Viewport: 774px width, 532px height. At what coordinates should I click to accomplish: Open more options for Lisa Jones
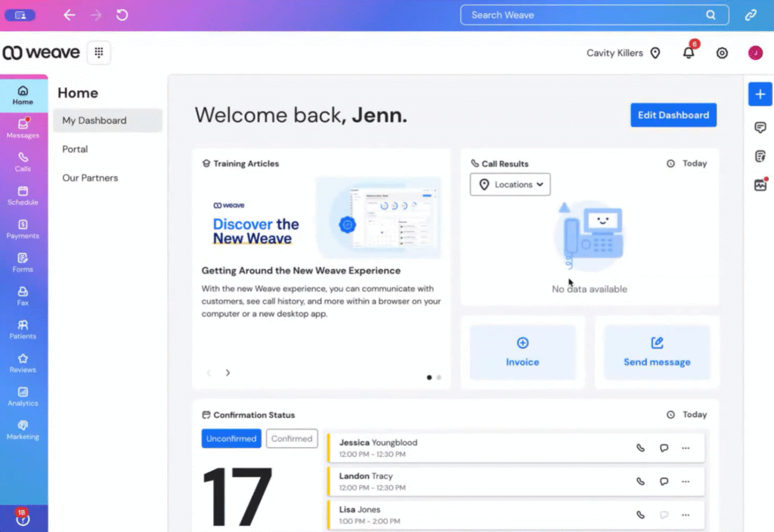(x=686, y=515)
